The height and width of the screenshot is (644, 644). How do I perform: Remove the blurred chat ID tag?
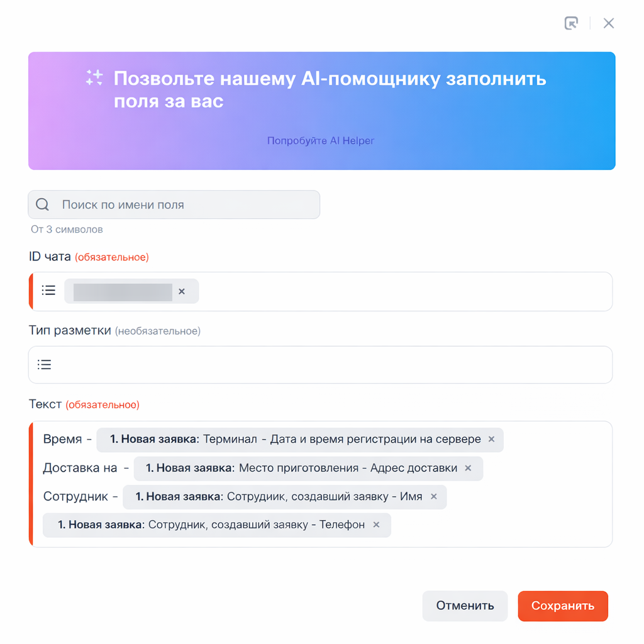[182, 291]
